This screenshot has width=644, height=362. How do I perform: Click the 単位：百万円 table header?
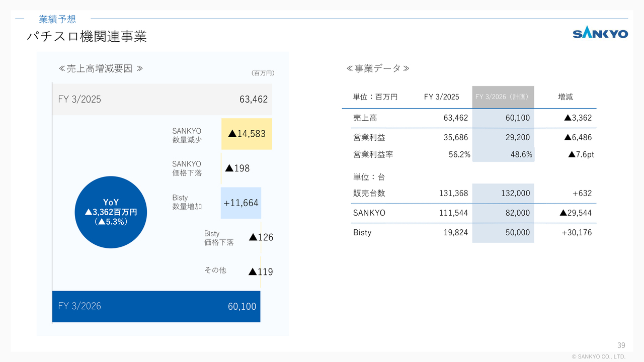(x=375, y=97)
